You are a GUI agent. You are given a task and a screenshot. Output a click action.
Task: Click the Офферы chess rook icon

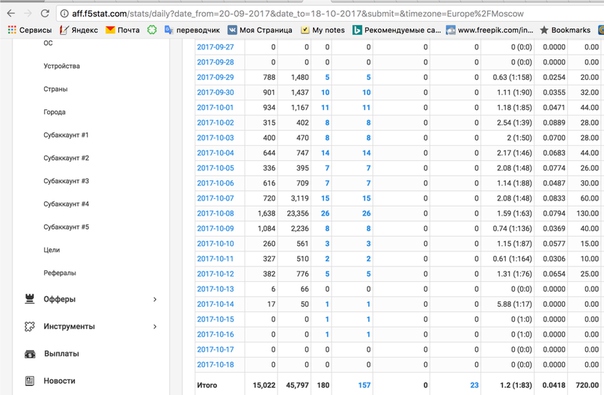(30, 299)
